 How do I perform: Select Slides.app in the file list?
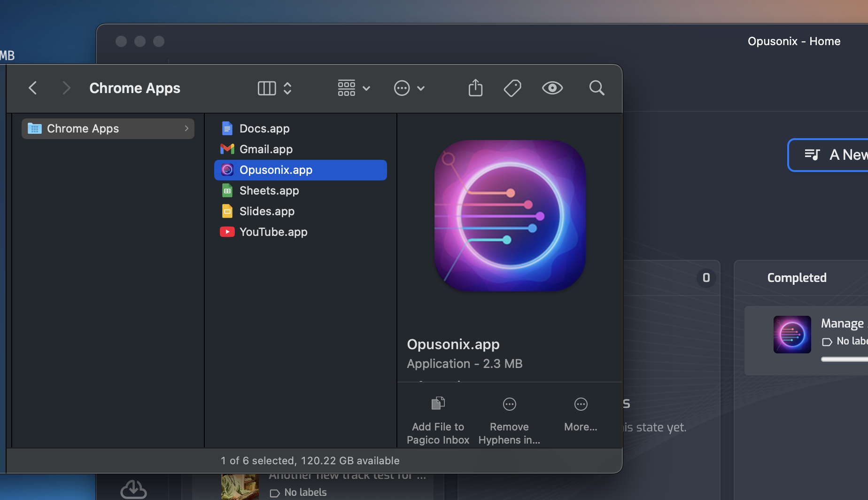coord(301,211)
